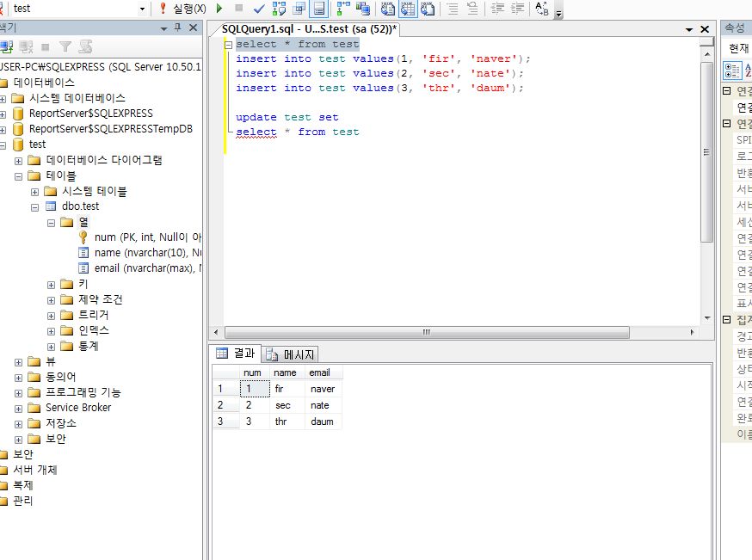
Task: Click the Categorized view icon in Properties panel
Action: [732, 71]
